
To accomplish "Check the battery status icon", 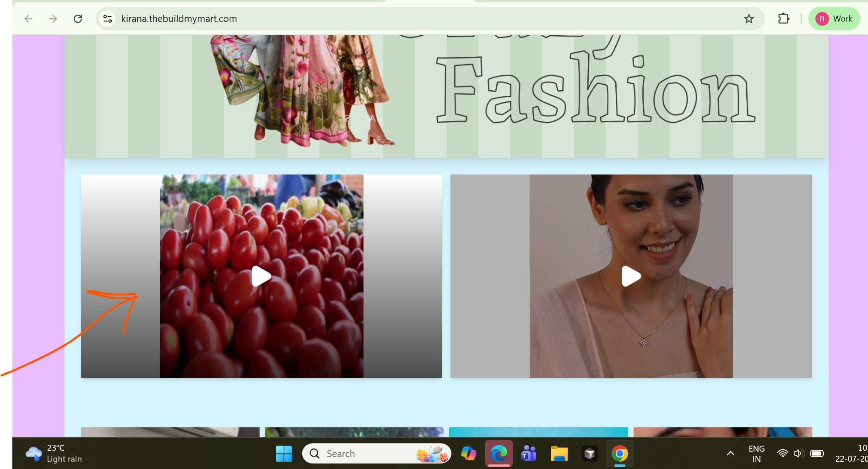I will (817, 453).
